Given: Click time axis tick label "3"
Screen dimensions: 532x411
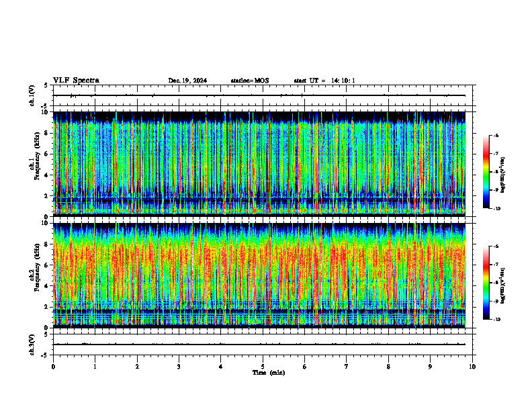Looking at the screenshot, I should tap(179, 367).
